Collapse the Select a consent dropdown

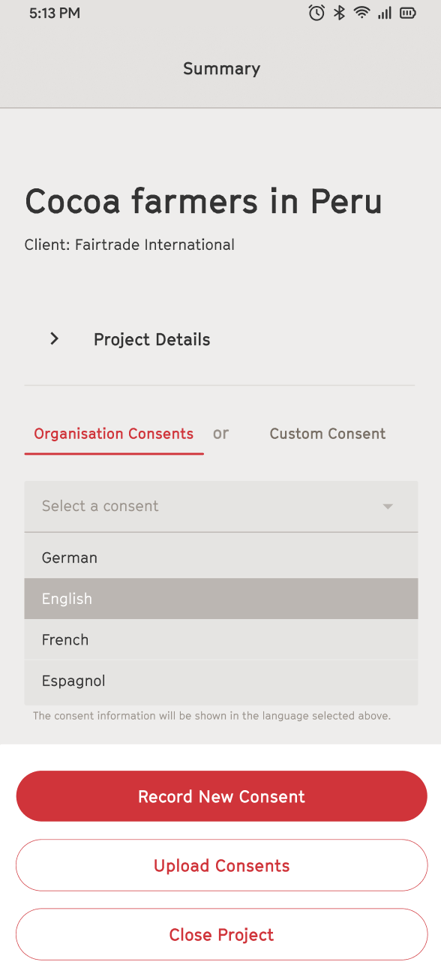[x=221, y=507]
